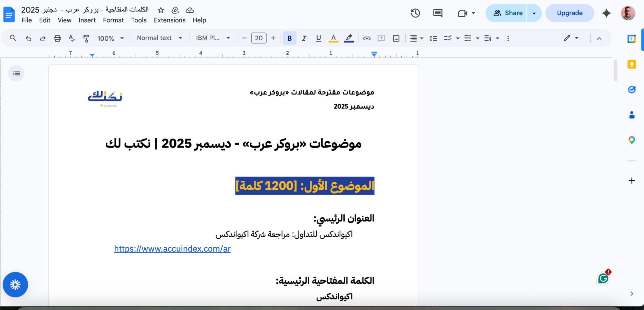The width and height of the screenshot is (644, 310).
Task: Open line and paragraph spacing
Action: (433, 38)
